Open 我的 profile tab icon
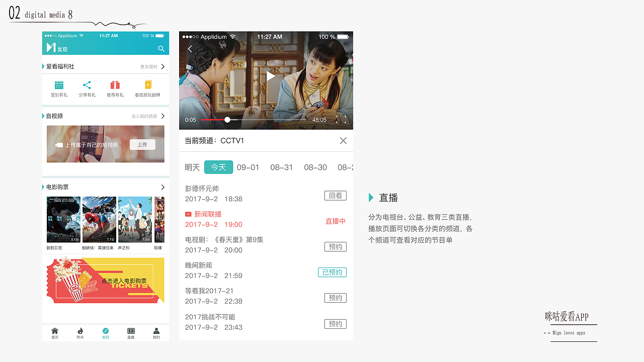The width and height of the screenshot is (644, 362). [156, 331]
